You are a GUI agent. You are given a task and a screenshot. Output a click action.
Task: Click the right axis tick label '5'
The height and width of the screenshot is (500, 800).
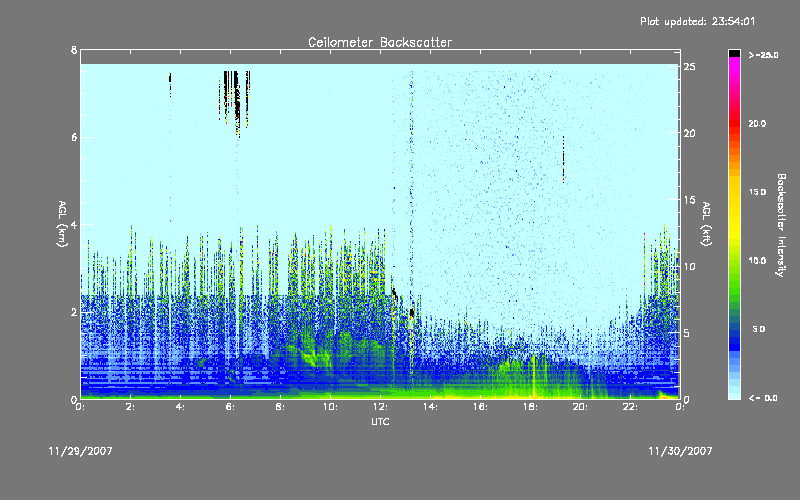[687, 333]
